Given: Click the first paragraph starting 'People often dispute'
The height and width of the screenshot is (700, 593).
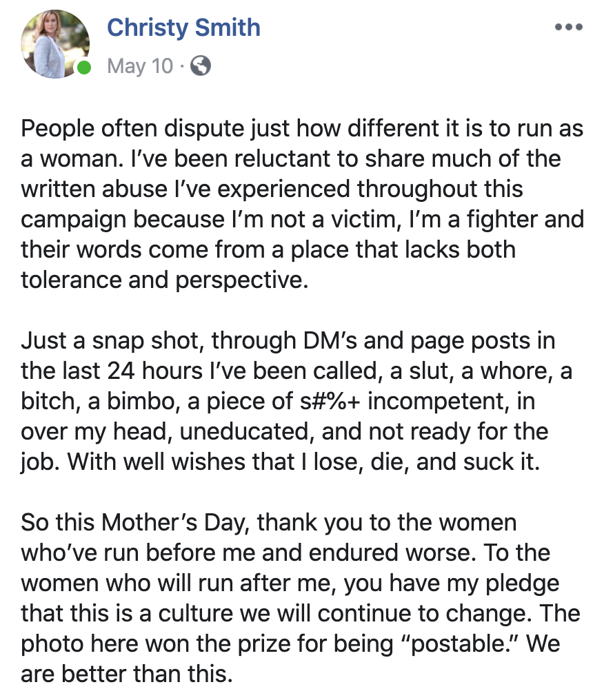Looking at the screenshot, I should click(x=302, y=203).
